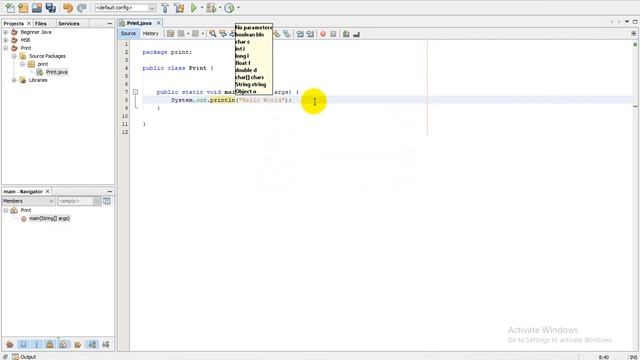The height and width of the screenshot is (360, 640).
Task: Minimize the Projects panel
Action: pos(109,24)
